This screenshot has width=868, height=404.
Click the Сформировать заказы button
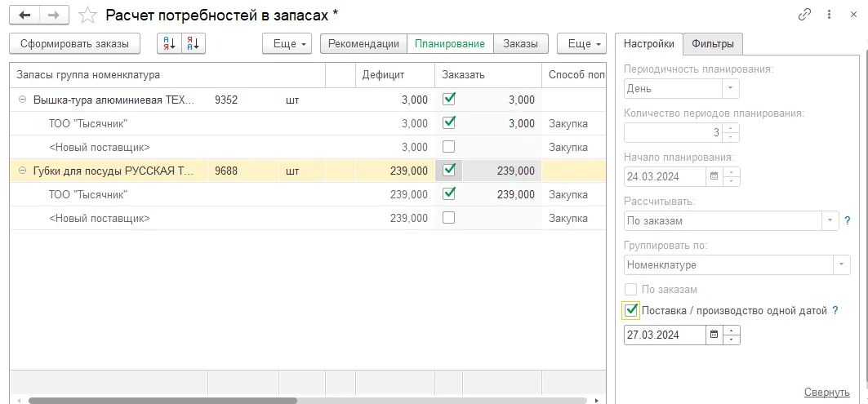pos(75,44)
